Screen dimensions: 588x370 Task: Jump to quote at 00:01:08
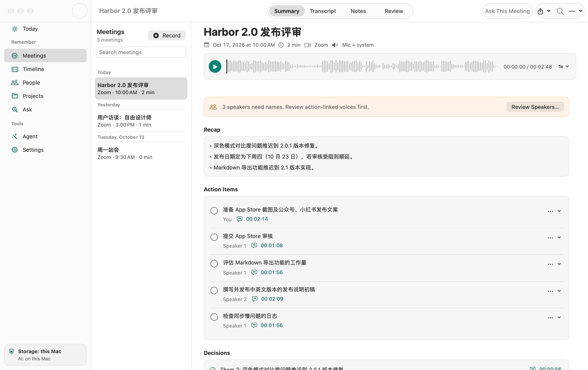click(x=267, y=245)
